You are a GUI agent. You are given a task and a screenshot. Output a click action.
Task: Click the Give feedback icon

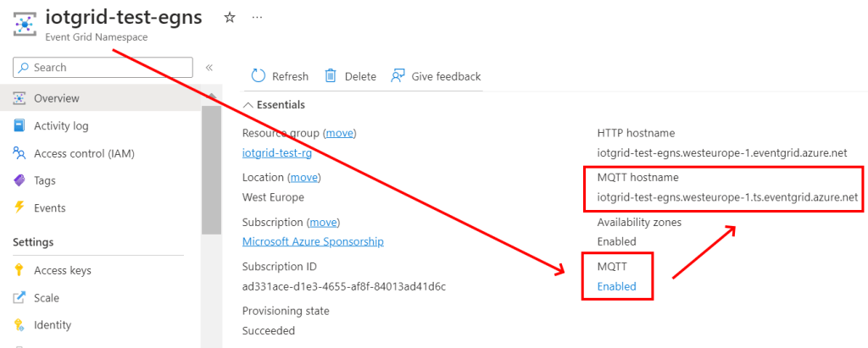[398, 76]
